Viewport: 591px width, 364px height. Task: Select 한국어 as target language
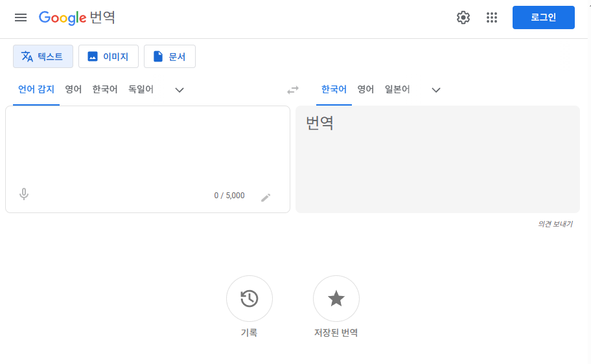(334, 89)
